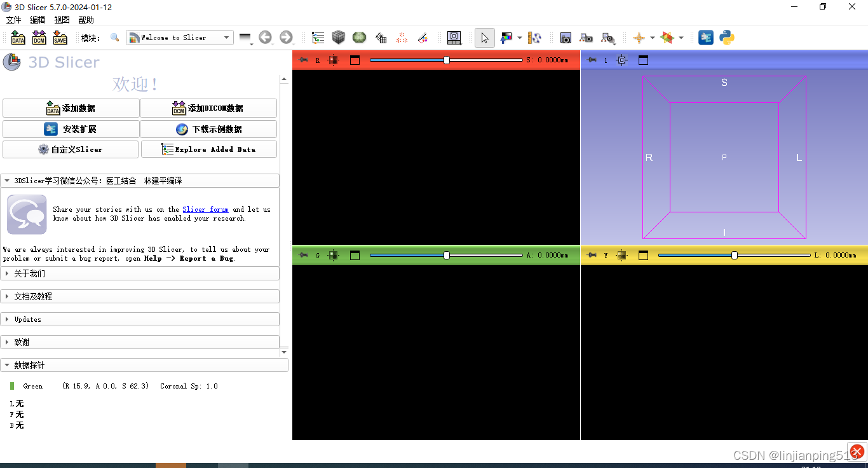Open the Welcome to Slicer module dropdown

[x=179, y=38]
